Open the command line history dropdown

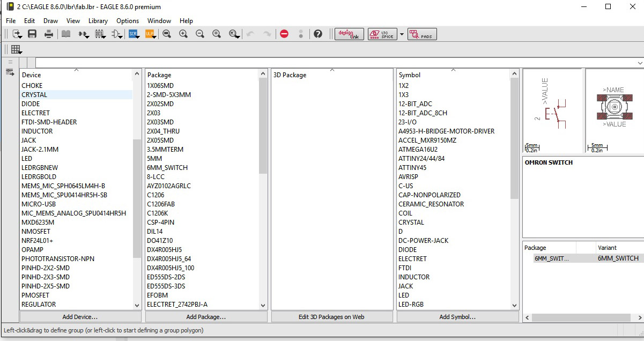pyautogui.click(x=640, y=63)
